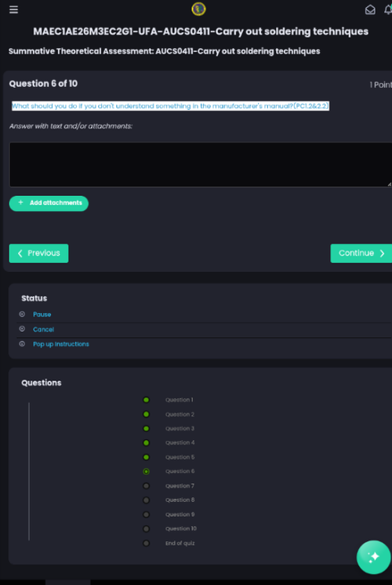Jump to Question 7 label

pyautogui.click(x=180, y=485)
